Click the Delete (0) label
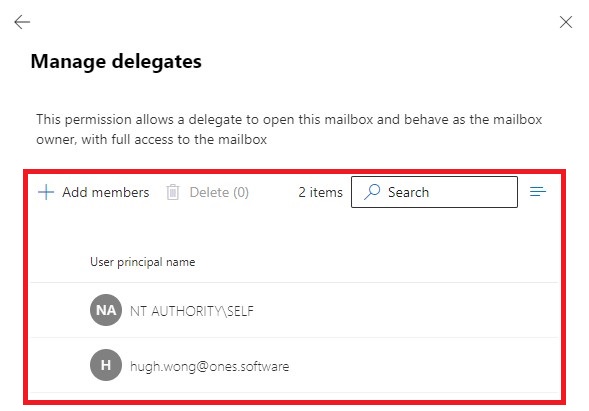The width and height of the screenshot is (589, 411). click(x=219, y=192)
